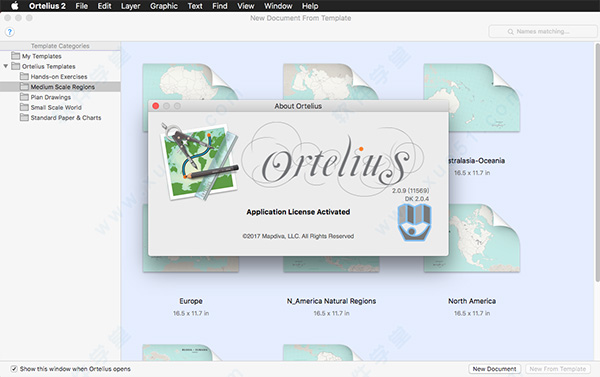Select the Africa map template thumbnail

[x=191, y=82]
